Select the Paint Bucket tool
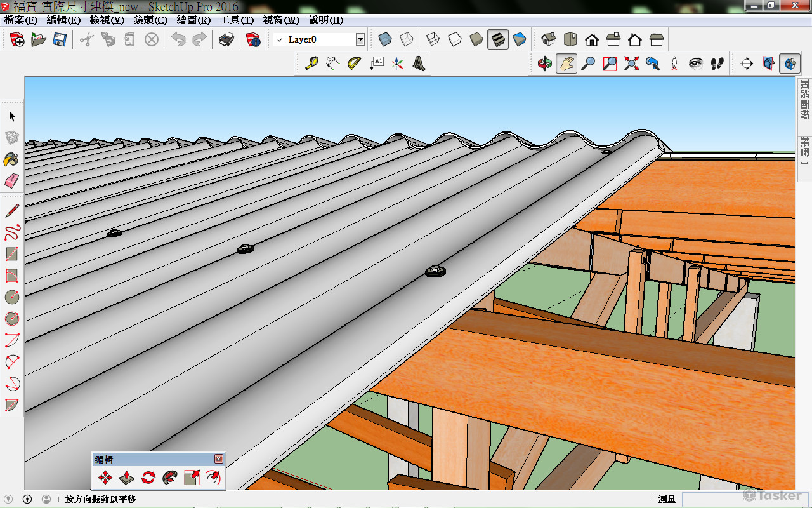 [11, 159]
